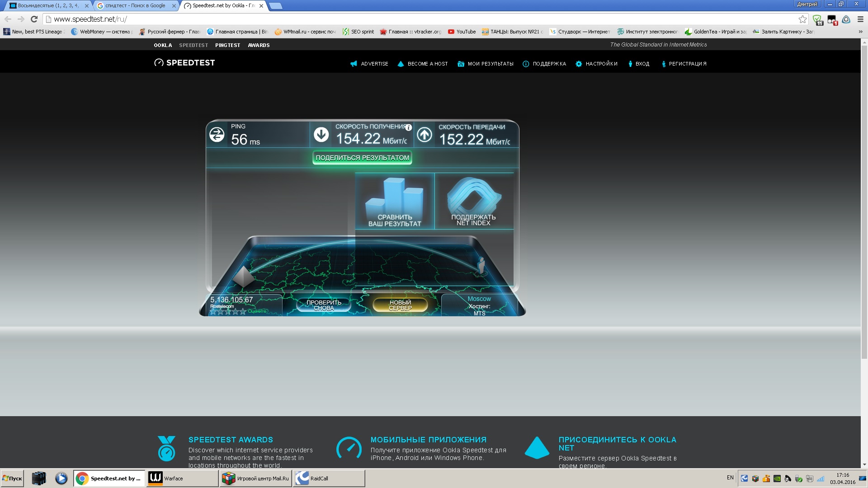
Task: Click 'СРАВНИТЬ ВАШ РЕЗУЛЬТАТ' tile
Action: [395, 202]
